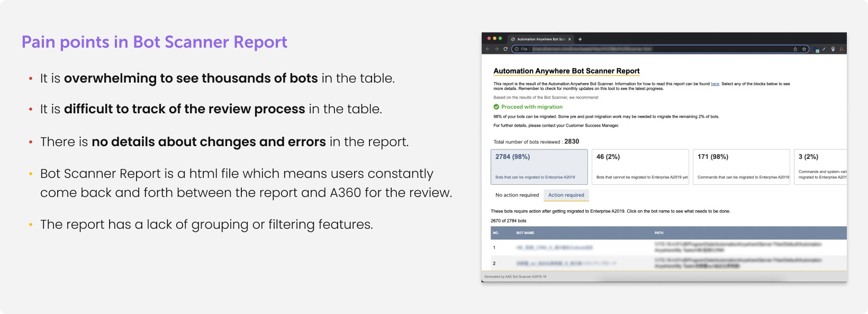Click 'Generated by AAE Bot Scanner' footer text
868x314 pixels.
pyautogui.click(x=515, y=276)
